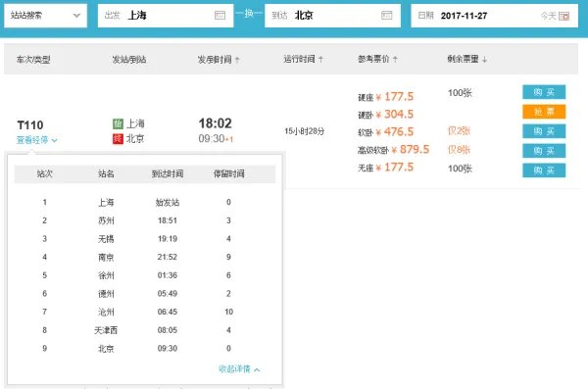Click the 始发站 label in 上海 row

coord(168,203)
